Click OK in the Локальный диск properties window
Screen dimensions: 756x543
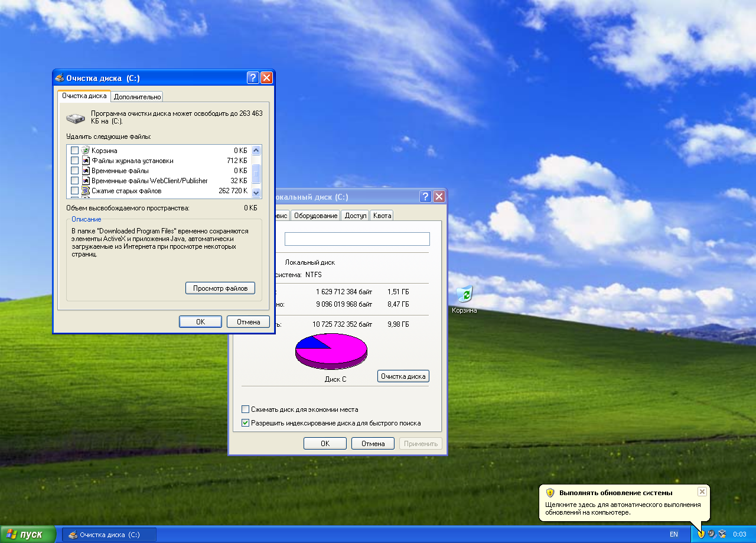click(325, 444)
